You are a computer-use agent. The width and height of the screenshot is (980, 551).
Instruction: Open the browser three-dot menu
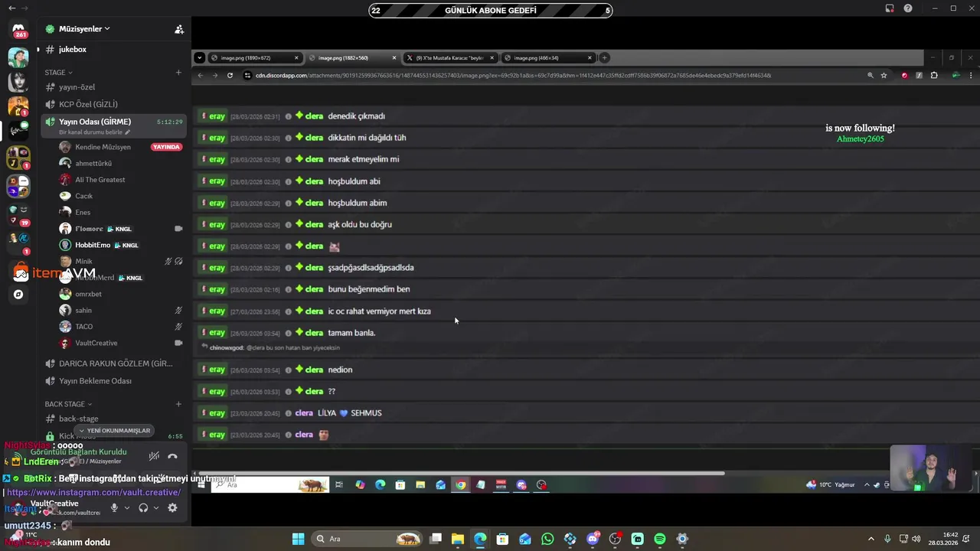pyautogui.click(x=971, y=75)
